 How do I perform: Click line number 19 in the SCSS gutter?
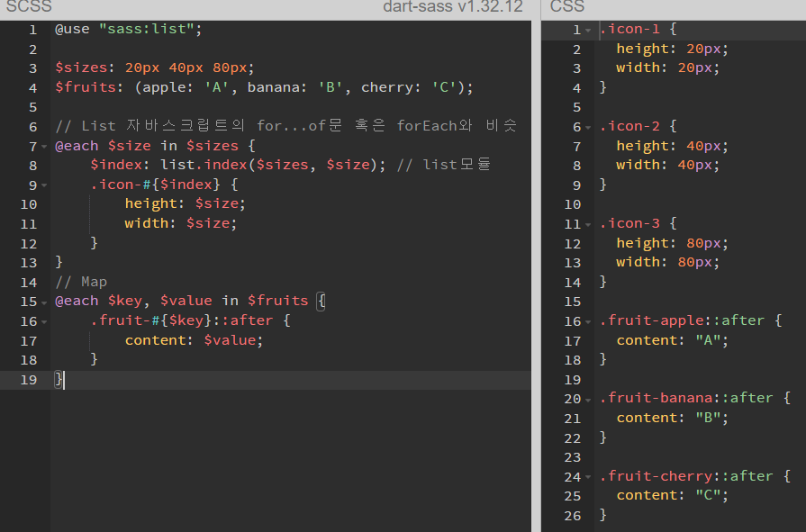tap(29, 380)
